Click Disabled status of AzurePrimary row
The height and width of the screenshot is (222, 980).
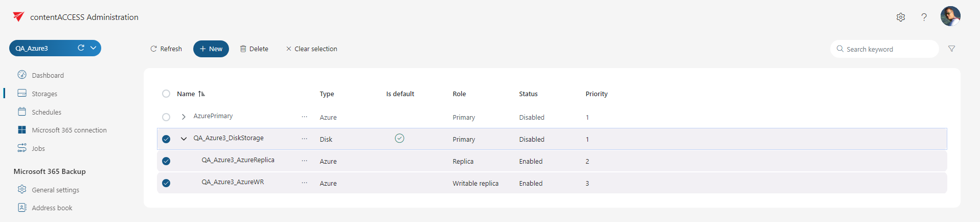point(532,117)
